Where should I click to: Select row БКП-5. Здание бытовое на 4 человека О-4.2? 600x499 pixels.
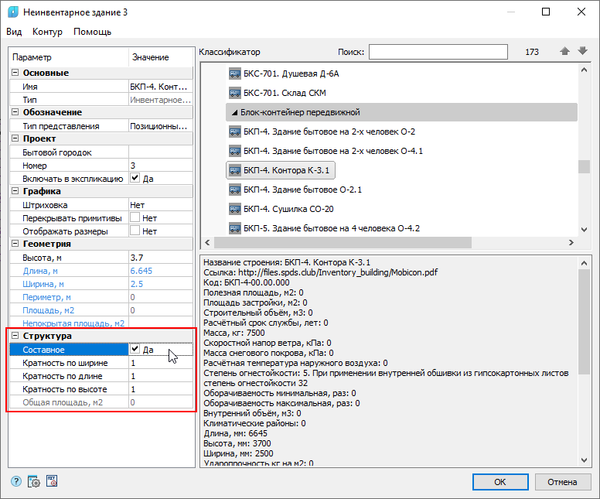(x=324, y=228)
